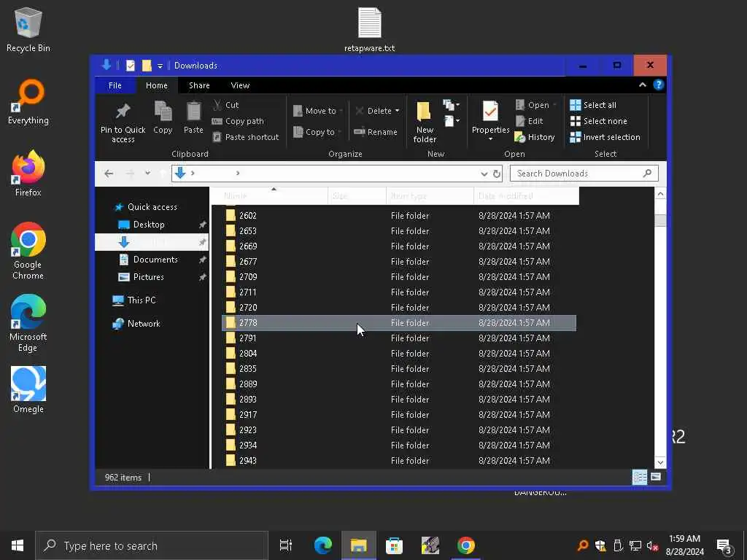Switch to large icons view layout
Image resolution: width=747 pixels, height=560 pixels.
656,477
